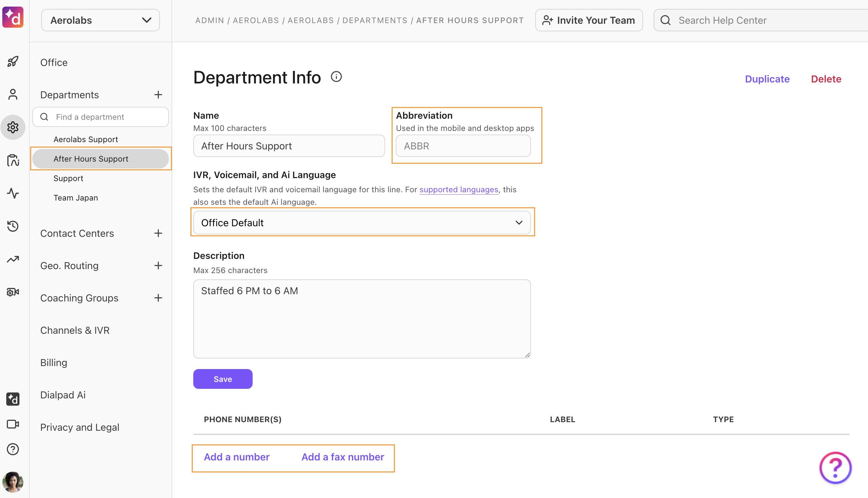The width and height of the screenshot is (868, 498).
Task: Click the Department Info information icon
Action: pyautogui.click(x=336, y=77)
